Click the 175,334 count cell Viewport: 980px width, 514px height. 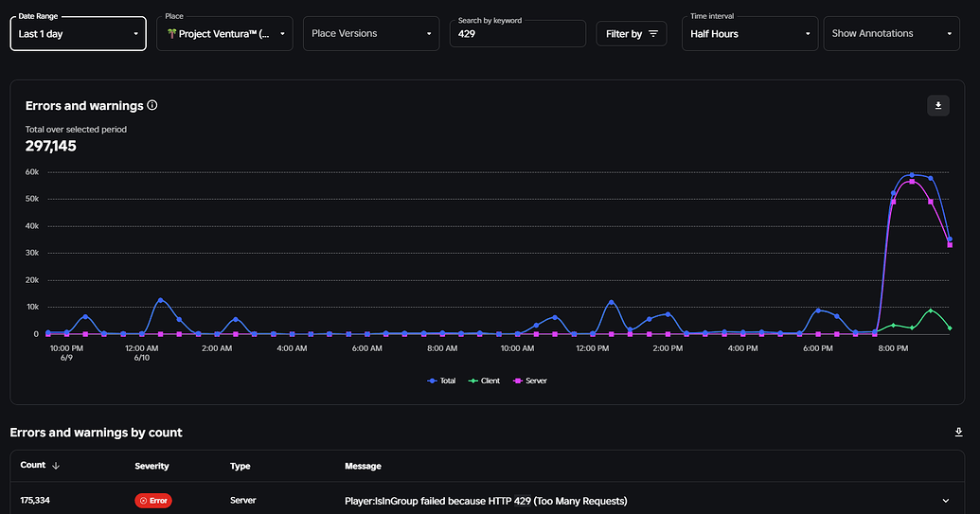point(35,500)
